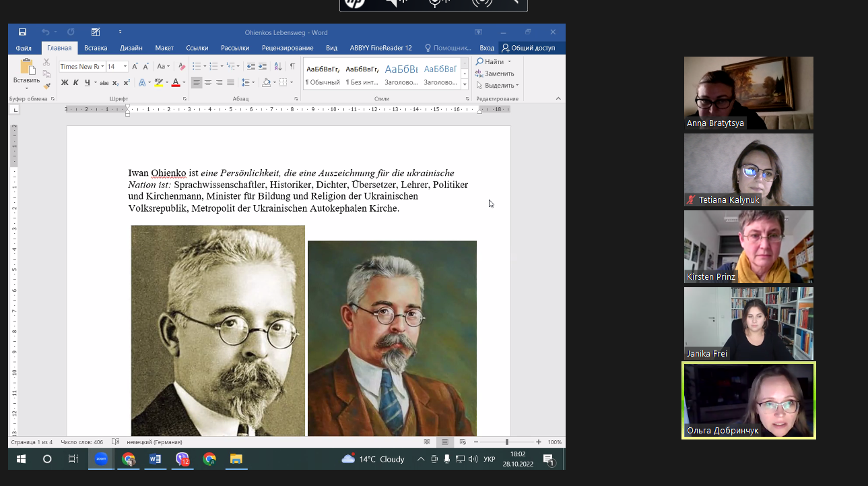Open Viber from the Windows taskbar
The image size is (868, 486).
point(182,459)
